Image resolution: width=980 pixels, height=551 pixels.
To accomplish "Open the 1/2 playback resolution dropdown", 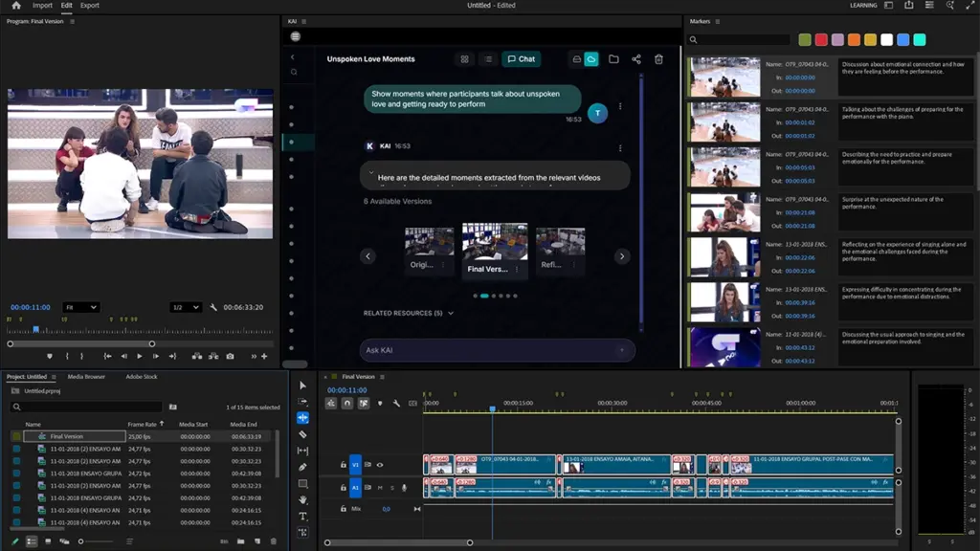I will [x=185, y=307].
